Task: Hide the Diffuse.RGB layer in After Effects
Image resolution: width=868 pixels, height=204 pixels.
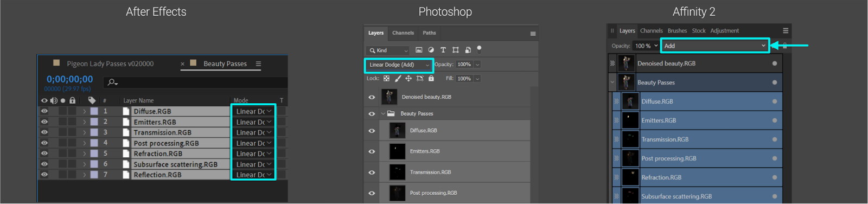Action: [44, 111]
